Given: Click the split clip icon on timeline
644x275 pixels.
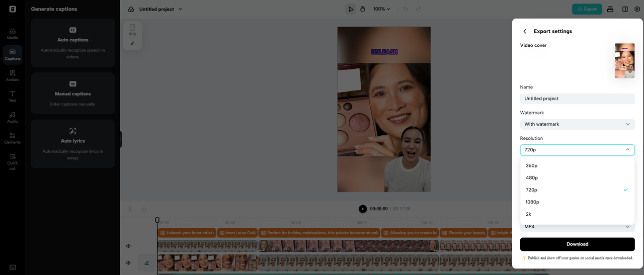Looking at the screenshot, I should [x=130, y=209].
